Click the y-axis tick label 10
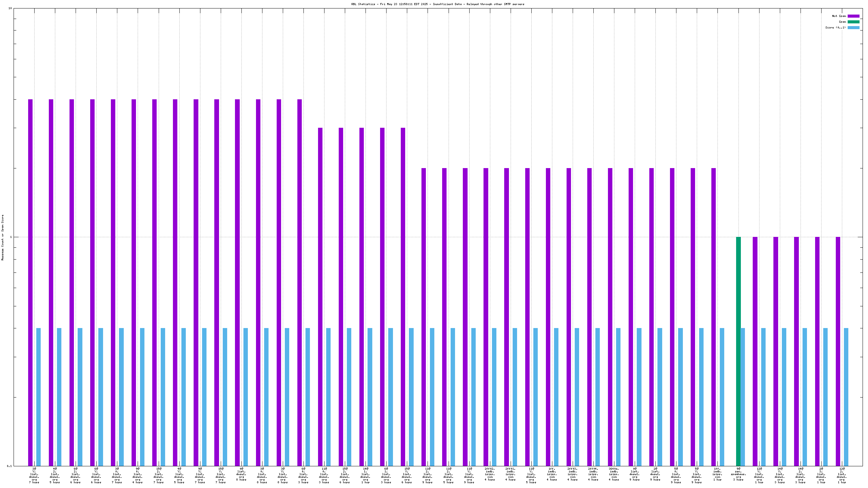868x488 pixels. 10,8
